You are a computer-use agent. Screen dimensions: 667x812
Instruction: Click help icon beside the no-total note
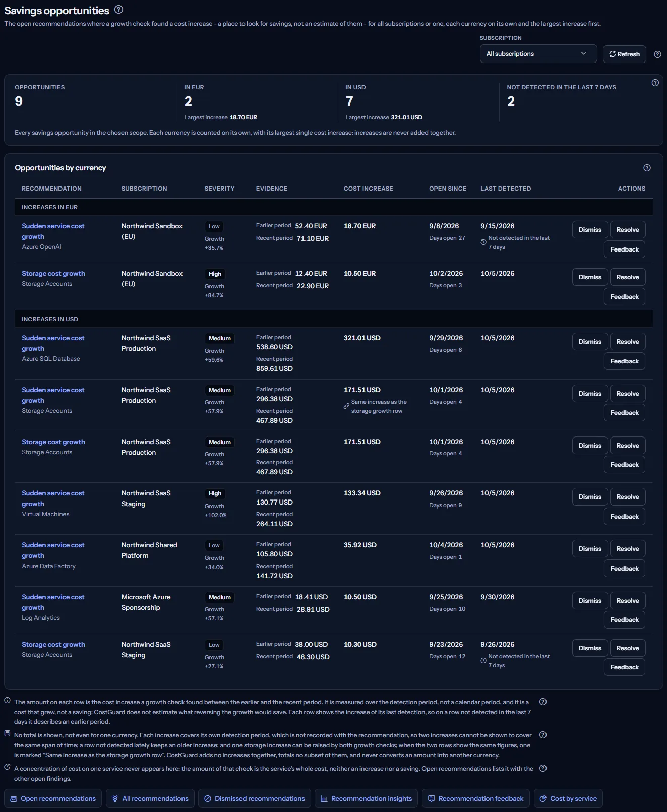[x=543, y=735]
